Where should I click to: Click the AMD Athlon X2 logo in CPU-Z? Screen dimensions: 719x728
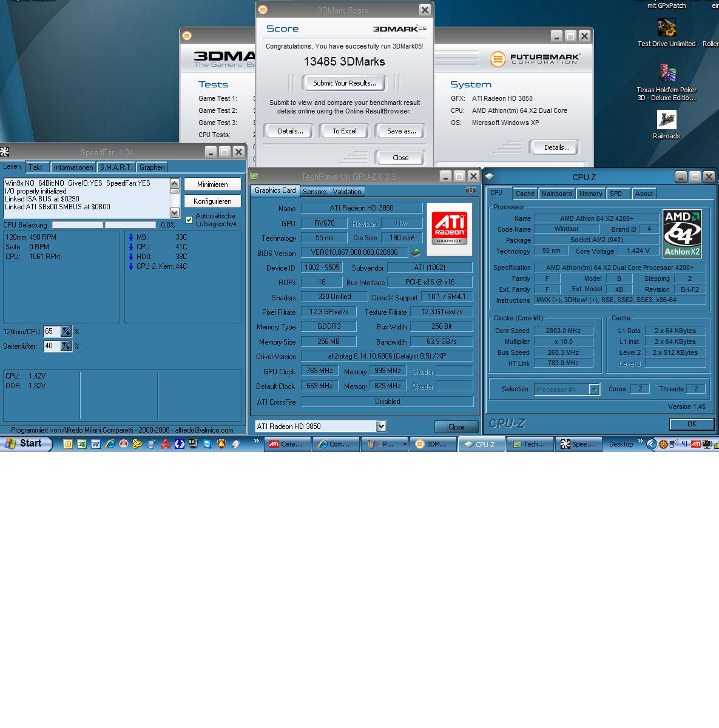(682, 234)
